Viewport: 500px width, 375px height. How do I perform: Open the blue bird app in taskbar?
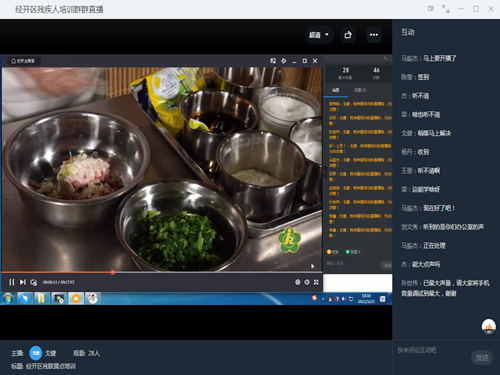pyautogui.click(x=25, y=298)
